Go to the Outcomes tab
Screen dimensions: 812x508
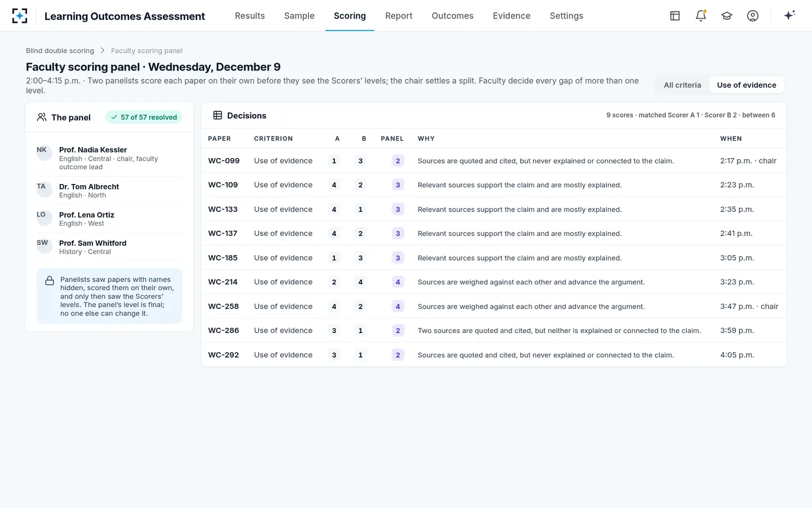[453, 16]
